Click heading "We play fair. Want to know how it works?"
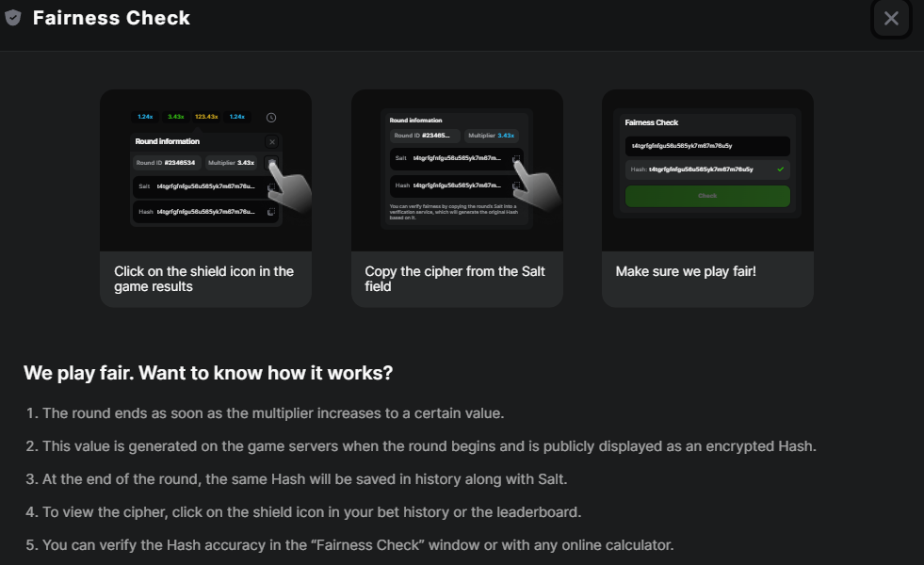Image resolution: width=924 pixels, height=565 pixels. [208, 373]
